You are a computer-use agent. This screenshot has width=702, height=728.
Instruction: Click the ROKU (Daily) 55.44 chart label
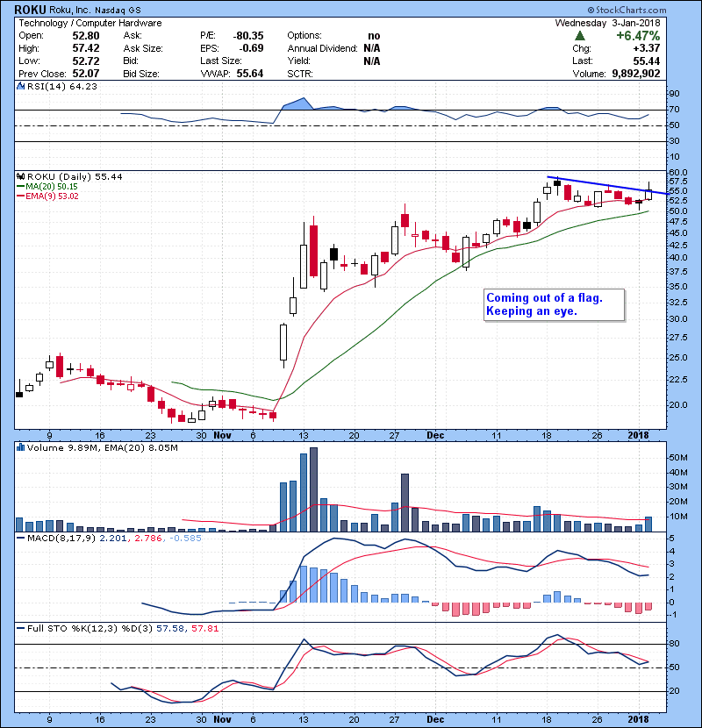point(75,177)
